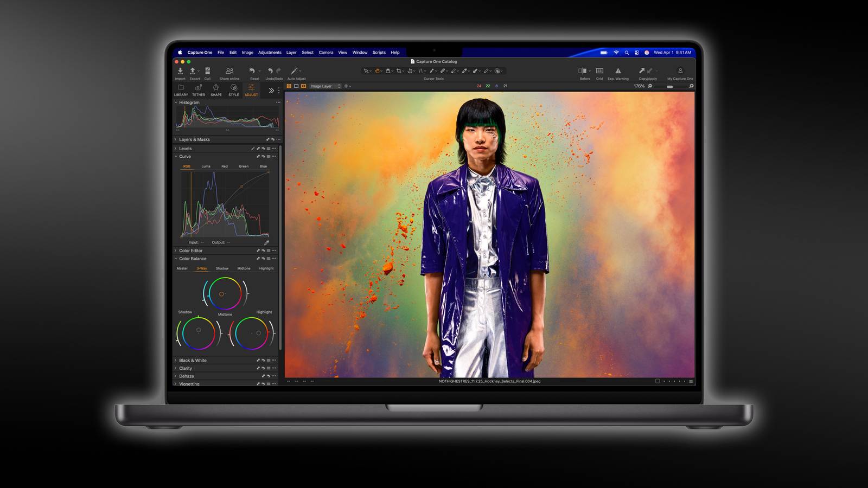Open the Adjustments menu

pyautogui.click(x=270, y=53)
